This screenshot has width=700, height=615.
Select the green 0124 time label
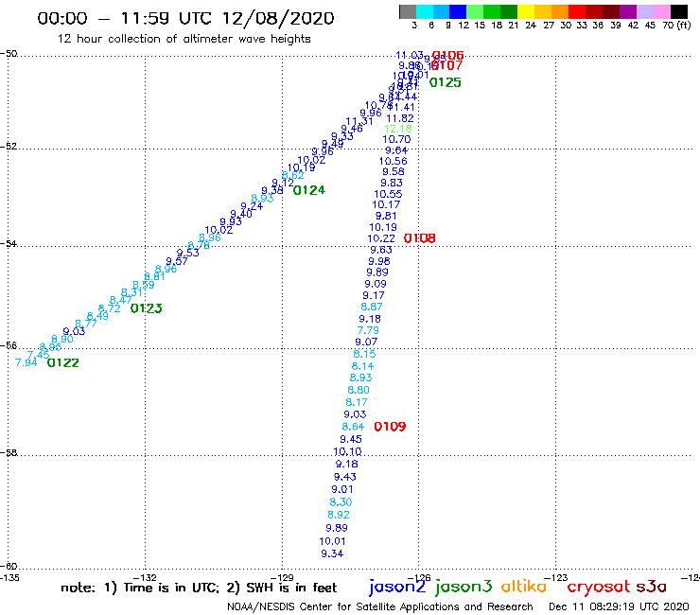(x=309, y=190)
